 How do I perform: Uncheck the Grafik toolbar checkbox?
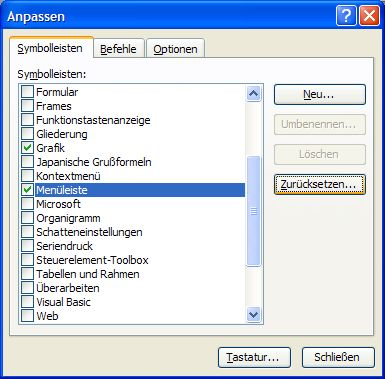pyautogui.click(x=27, y=148)
